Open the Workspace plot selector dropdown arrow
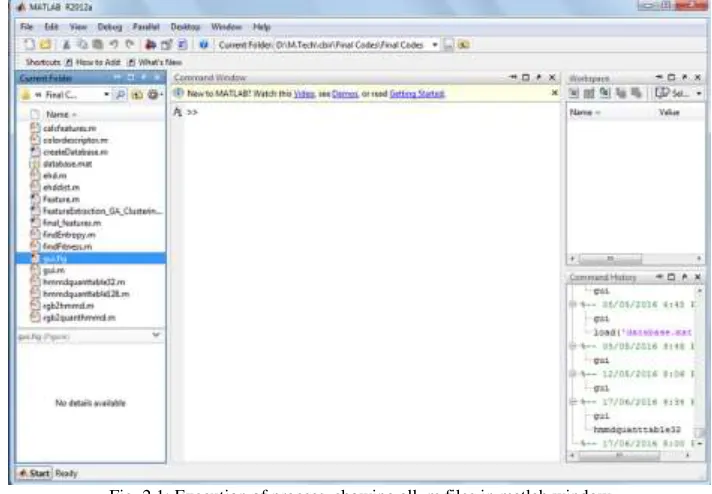The image size is (712, 494). click(699, 93)
